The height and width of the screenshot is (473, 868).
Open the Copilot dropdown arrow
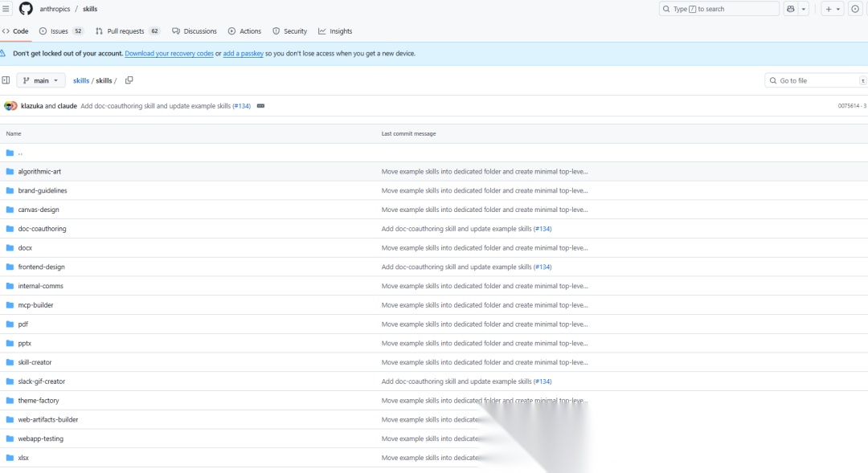pos(804,9)
